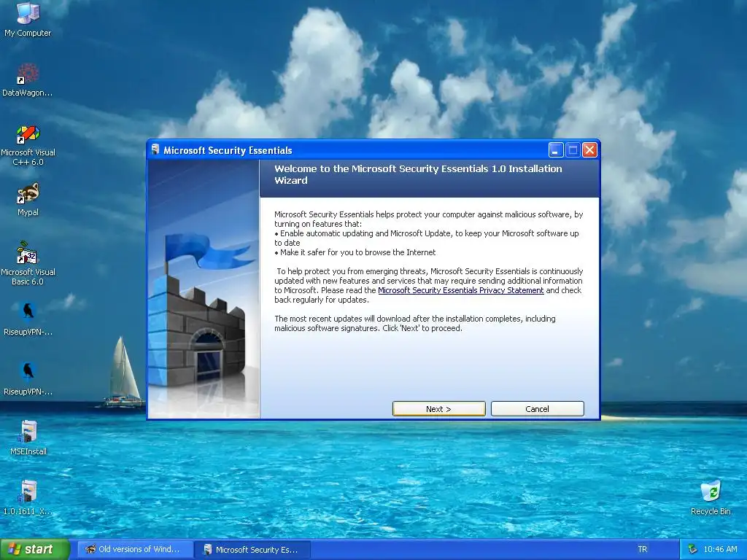Image resolution: width=747 pixels, height=560 pixels.
Task: Click the 'most recent updates will download' paragraph
Action: click(x=415, y=323)
